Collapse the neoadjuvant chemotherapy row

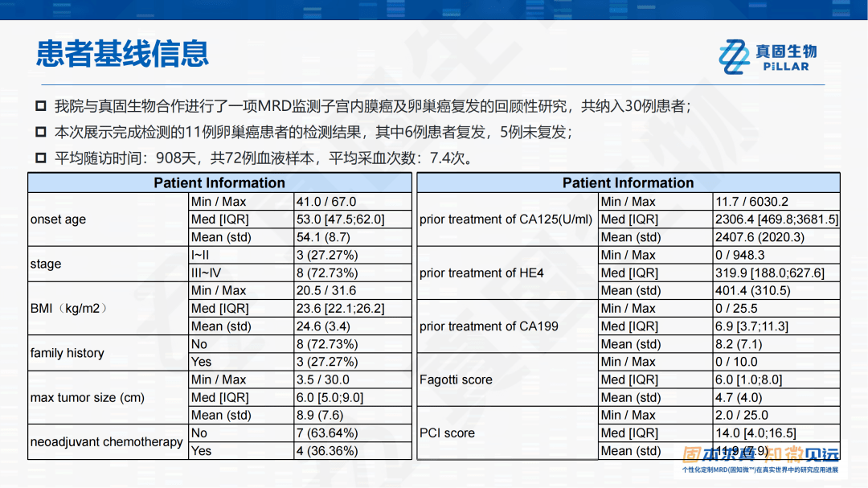click(107, 441)
